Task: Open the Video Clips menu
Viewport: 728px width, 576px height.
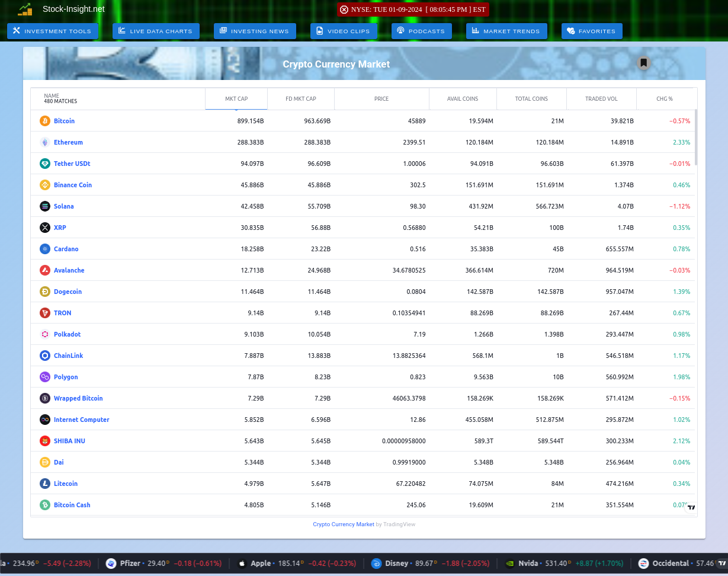Action: [x=344, y=31]
